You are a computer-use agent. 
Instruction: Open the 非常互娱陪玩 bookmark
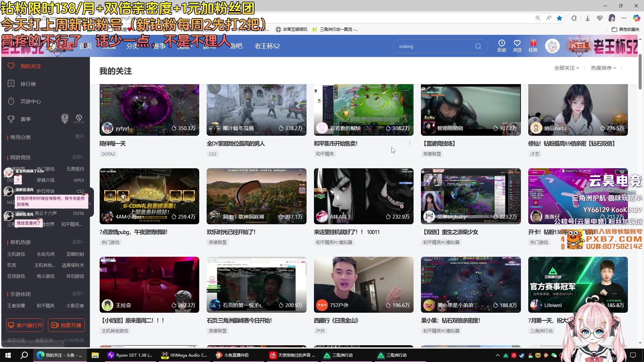(291, 29)
